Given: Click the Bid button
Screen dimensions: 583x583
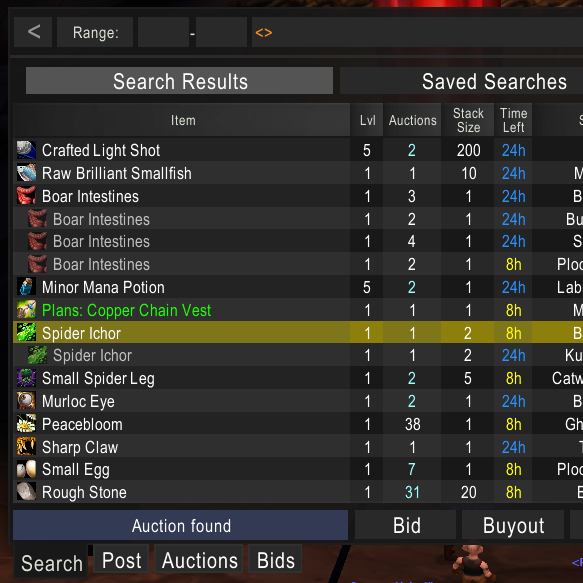Looking at the screenshot, I should (406, 526).
